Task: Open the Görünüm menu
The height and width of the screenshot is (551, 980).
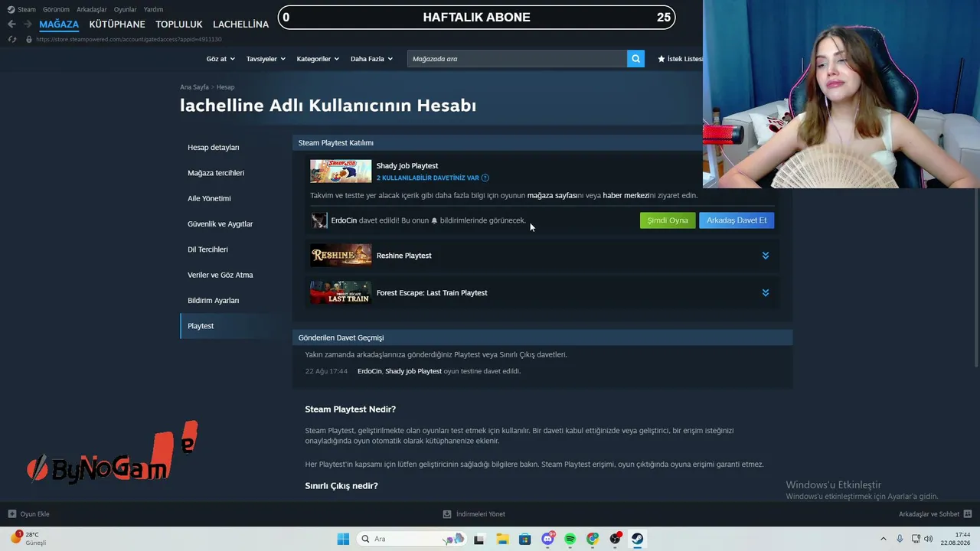Action: 56,10
